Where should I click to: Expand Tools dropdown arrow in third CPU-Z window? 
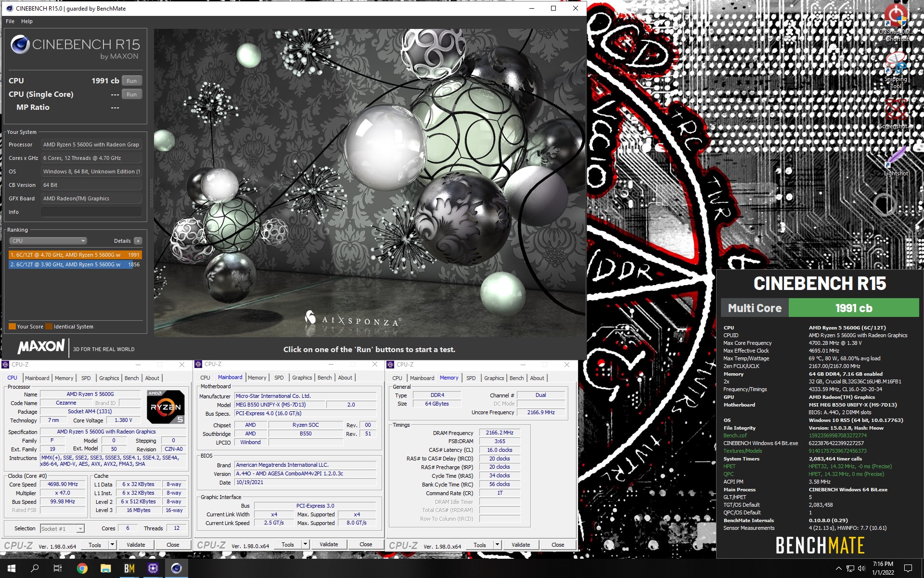[x=498, y=545]
